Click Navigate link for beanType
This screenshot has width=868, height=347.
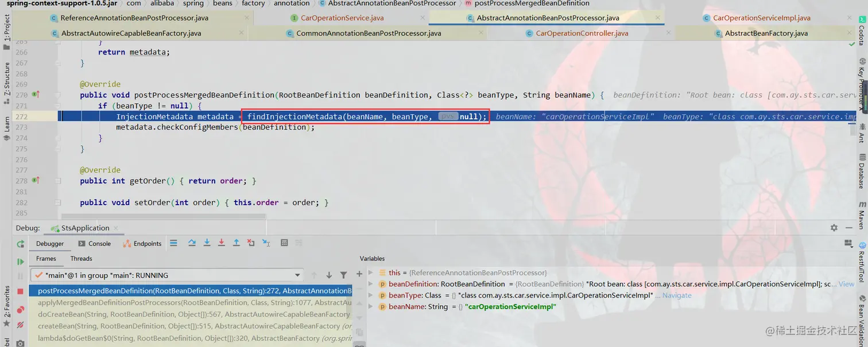pos(676,295)
